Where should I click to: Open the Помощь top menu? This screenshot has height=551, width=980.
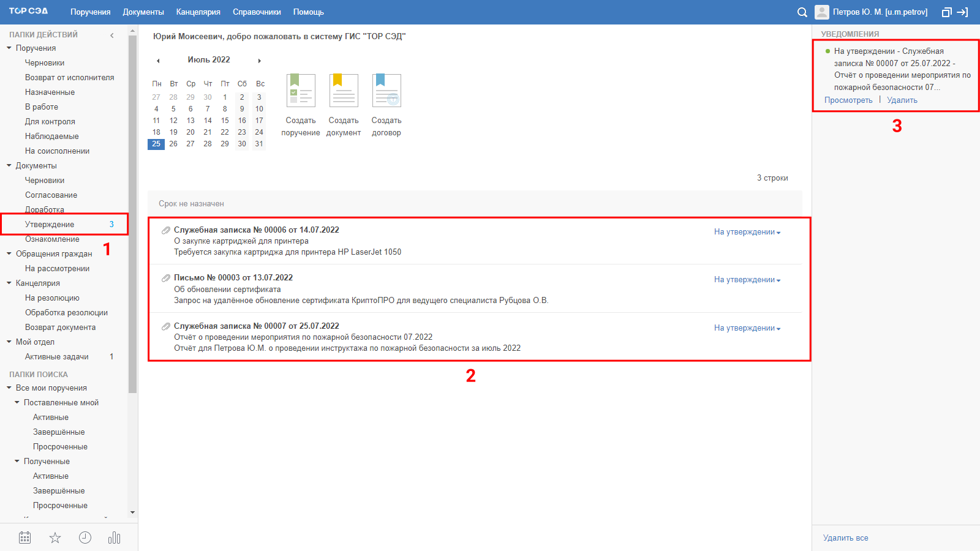pos(309,12)
